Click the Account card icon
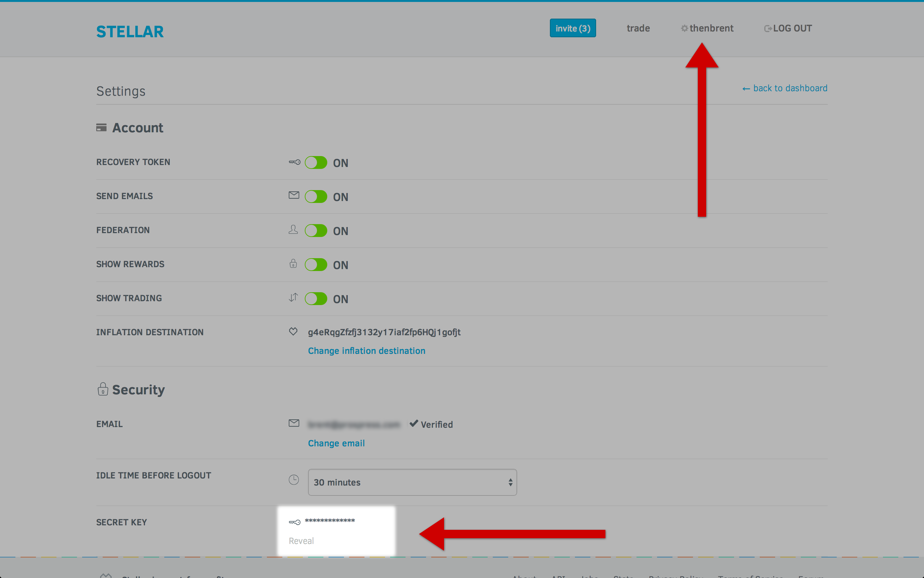This screenshot has width=924, height=578. pos(101,128)
